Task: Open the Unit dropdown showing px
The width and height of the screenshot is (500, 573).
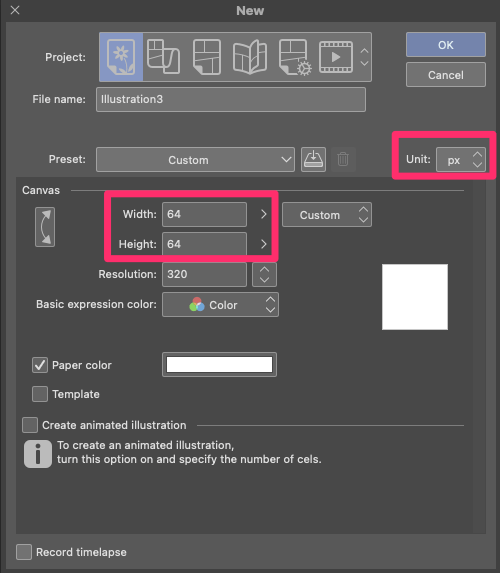Action: [x=461, y=160]
